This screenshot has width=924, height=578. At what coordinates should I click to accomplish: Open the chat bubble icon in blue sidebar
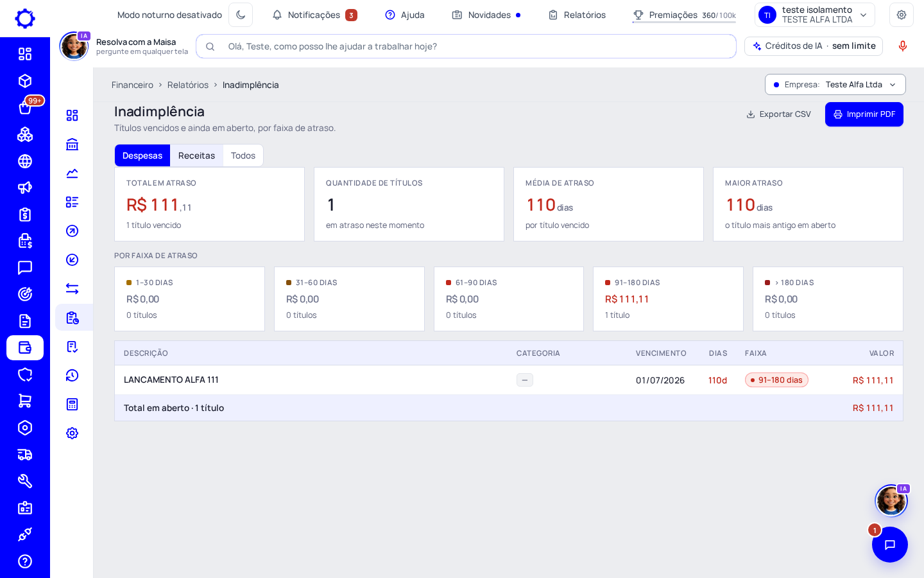[x=25, y=268]
